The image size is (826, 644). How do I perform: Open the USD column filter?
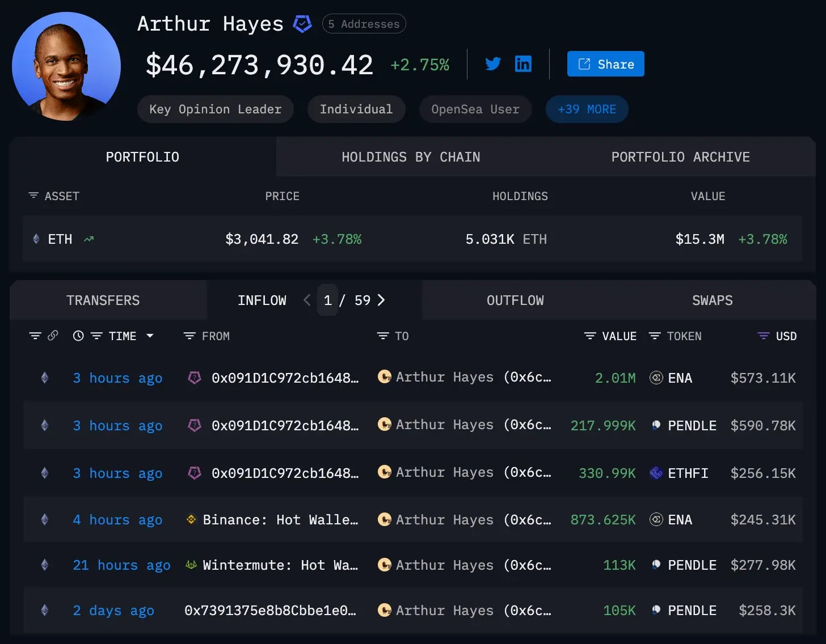(x=764, y=336)
